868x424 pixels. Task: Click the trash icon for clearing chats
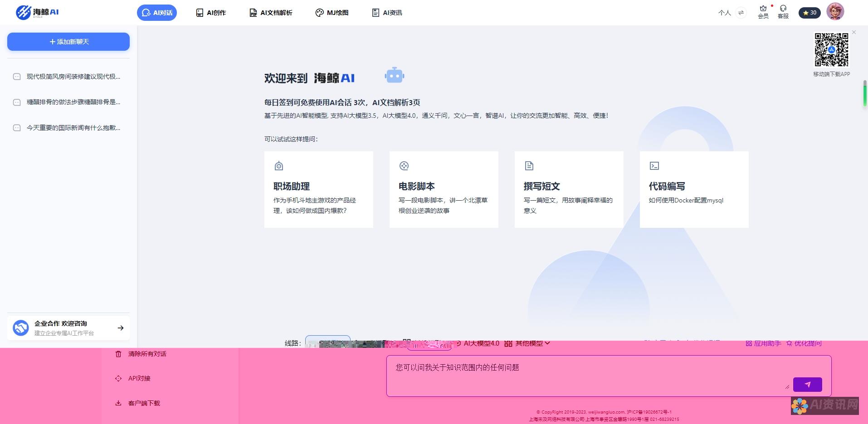[118, 354]
